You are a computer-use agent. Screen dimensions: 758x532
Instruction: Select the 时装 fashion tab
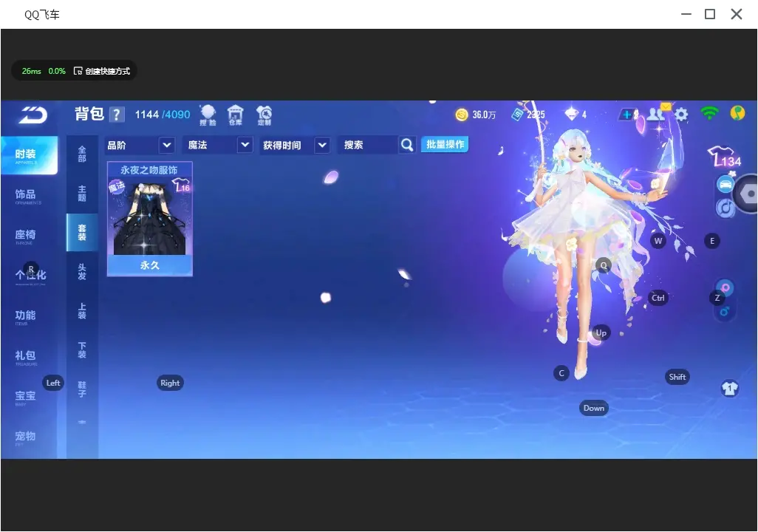click(29, 154)
